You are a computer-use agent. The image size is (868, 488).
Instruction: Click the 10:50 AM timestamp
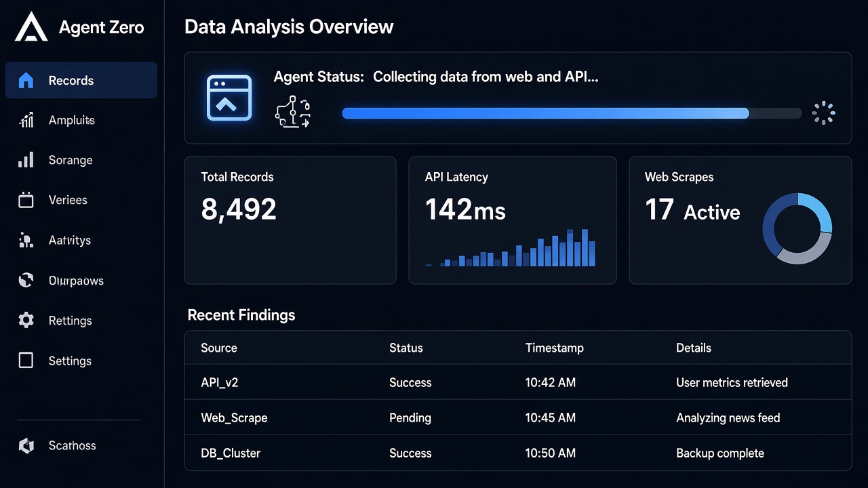point(551,453)
